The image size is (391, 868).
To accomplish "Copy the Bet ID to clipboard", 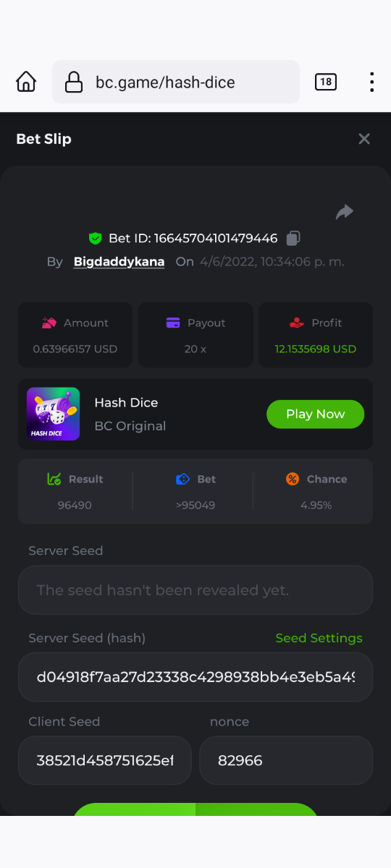I will (x=293, y=238).
